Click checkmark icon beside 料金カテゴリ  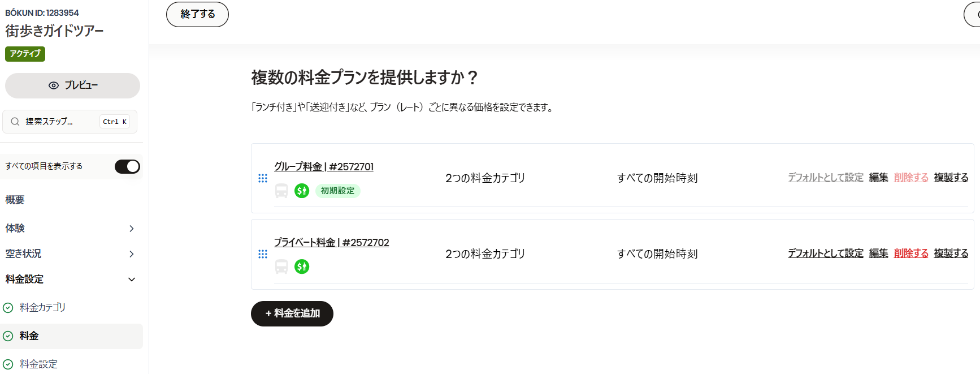pyautogui.click(x=8, y=308)
